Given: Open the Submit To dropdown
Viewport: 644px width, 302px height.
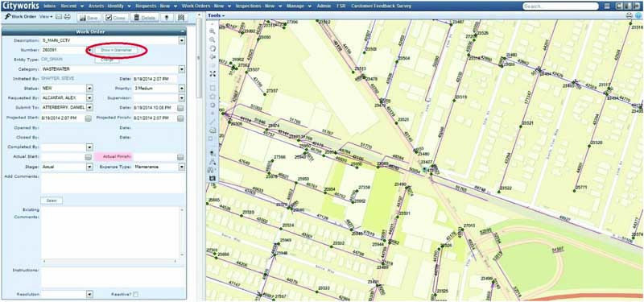Looking at the screenshot, I should [x=89, y=108].
